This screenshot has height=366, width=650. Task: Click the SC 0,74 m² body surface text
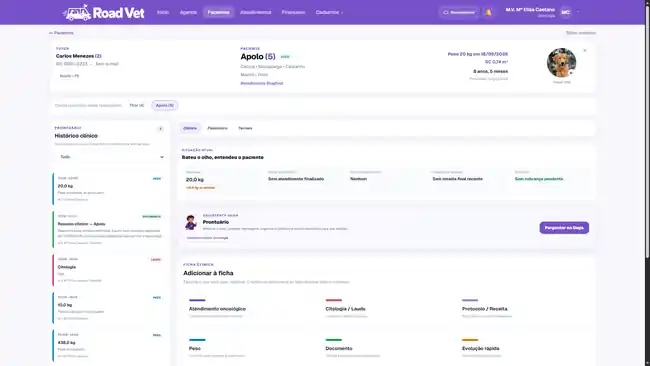tap(496, 62)
